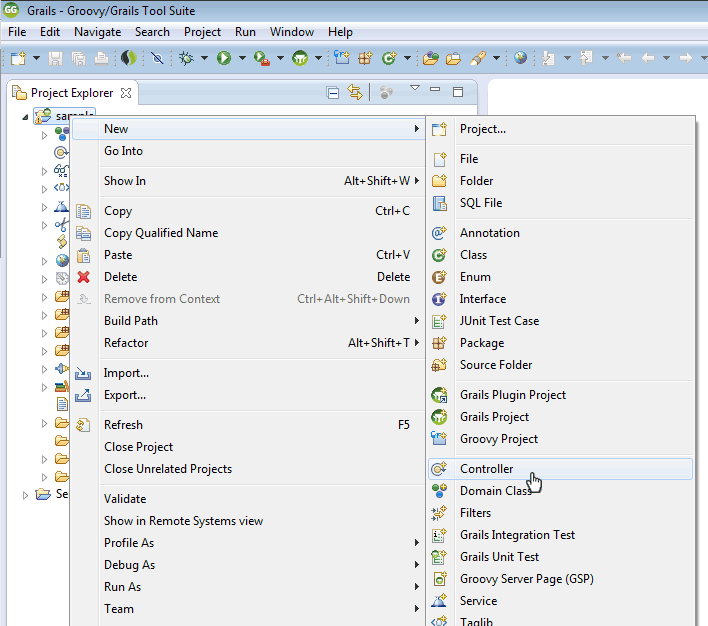Viewport: 708px width, 626px height.
Task: Choose Interface in New submenu
Action: point(560,299)
